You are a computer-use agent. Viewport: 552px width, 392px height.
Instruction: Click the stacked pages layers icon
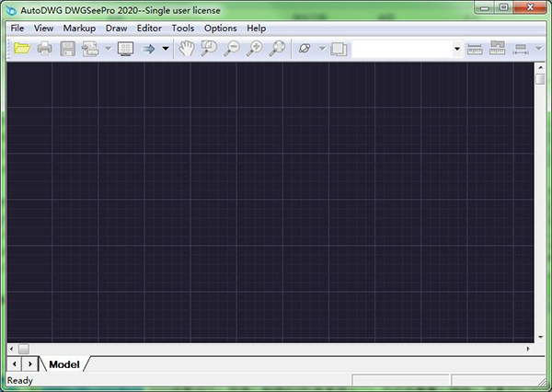(339, 49)
